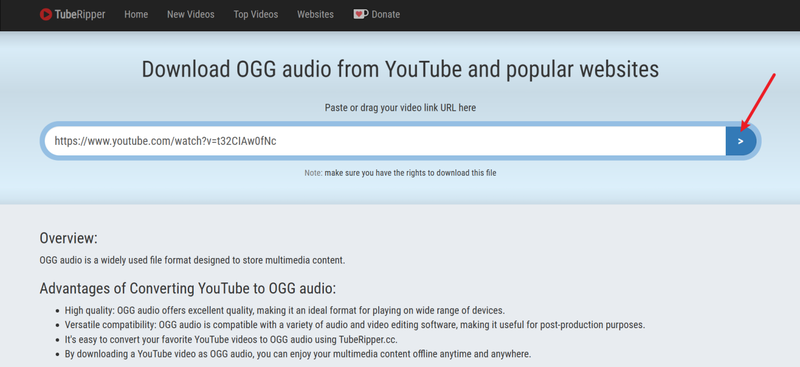The height and width of the screenshot is (367, 800).
Task: Click the 'High quality' bullet point
Action: coord(285,310)
